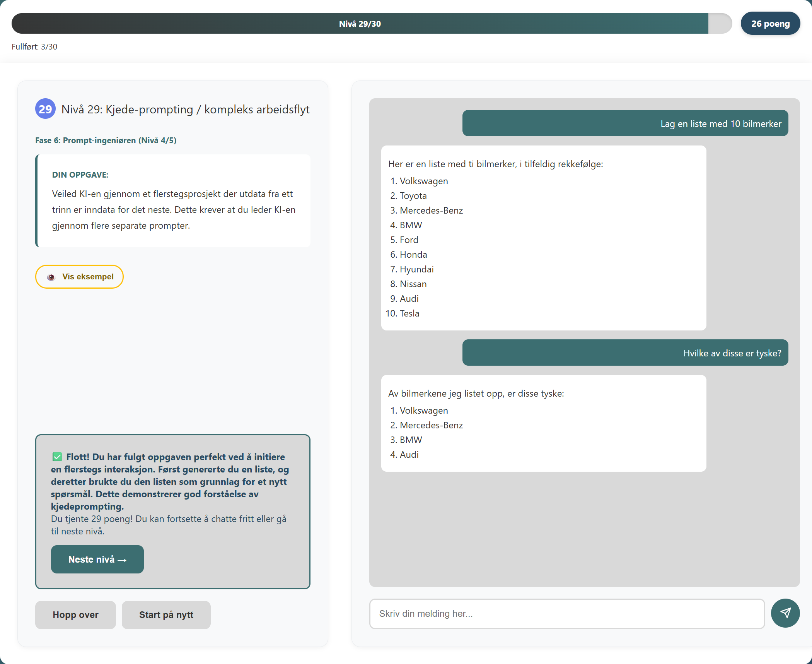812x664 pixels.
Task: Click the Nivå 29/30 progress bar
Action: click(x=372, y=24)
